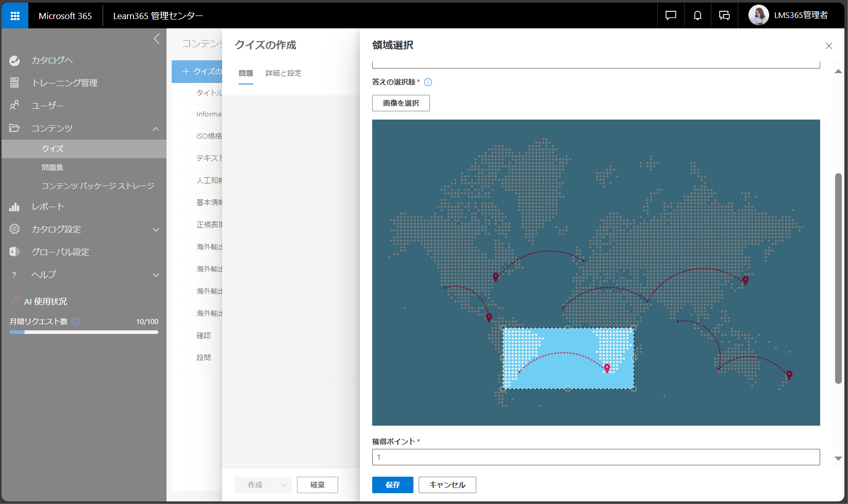Show info for 月間リクエスト数
This screenshot has width=848, height=504.
click(76, 322)
